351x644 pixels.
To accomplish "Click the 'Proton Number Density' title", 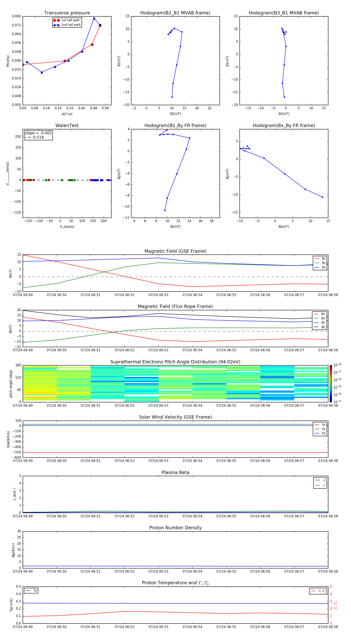I will tap(175, 528).
